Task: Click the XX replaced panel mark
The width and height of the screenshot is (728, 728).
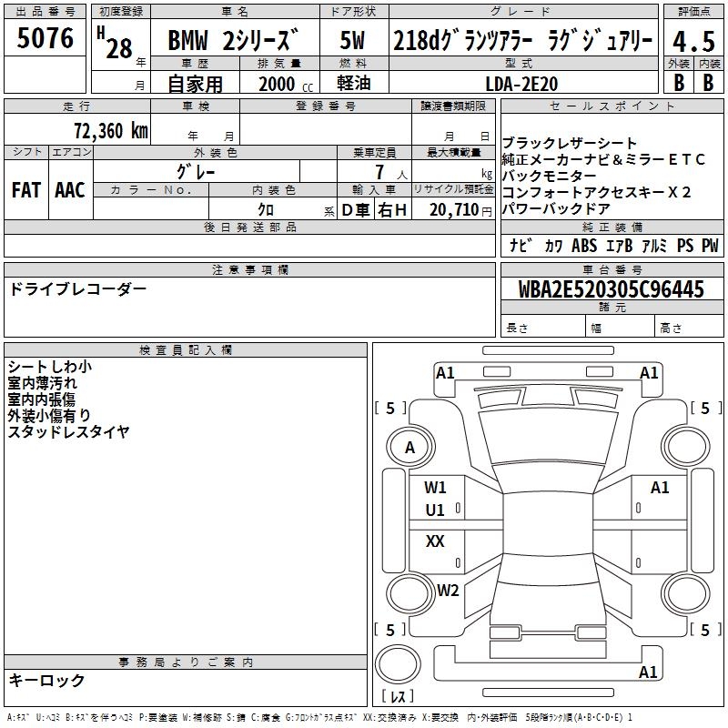Action: click(x=435, y=541)
